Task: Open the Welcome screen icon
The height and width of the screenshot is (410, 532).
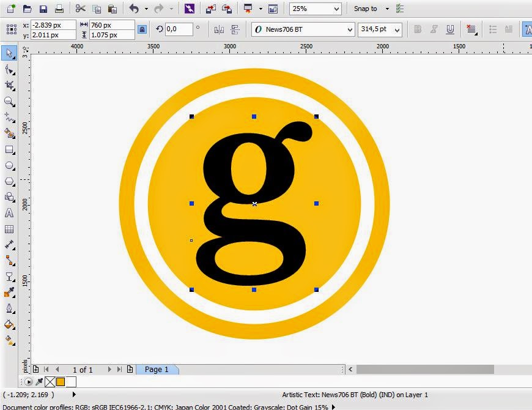Action: (273, 9)
